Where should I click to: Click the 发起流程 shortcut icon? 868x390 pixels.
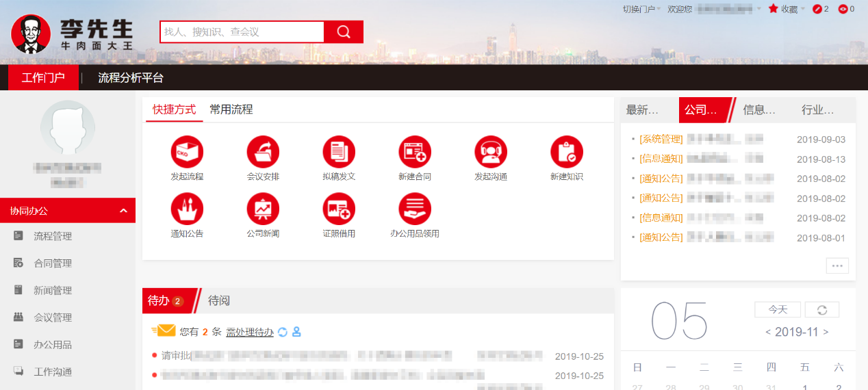tap(187, 152)
